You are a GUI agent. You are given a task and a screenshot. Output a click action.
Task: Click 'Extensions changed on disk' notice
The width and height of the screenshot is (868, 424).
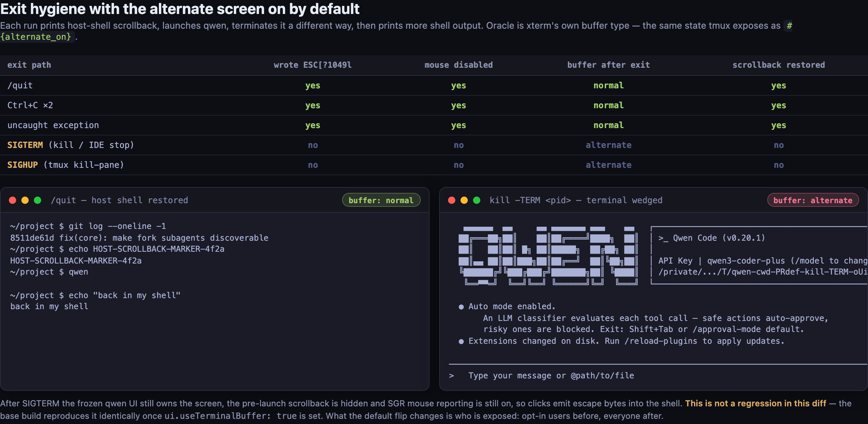pos(626,341)
